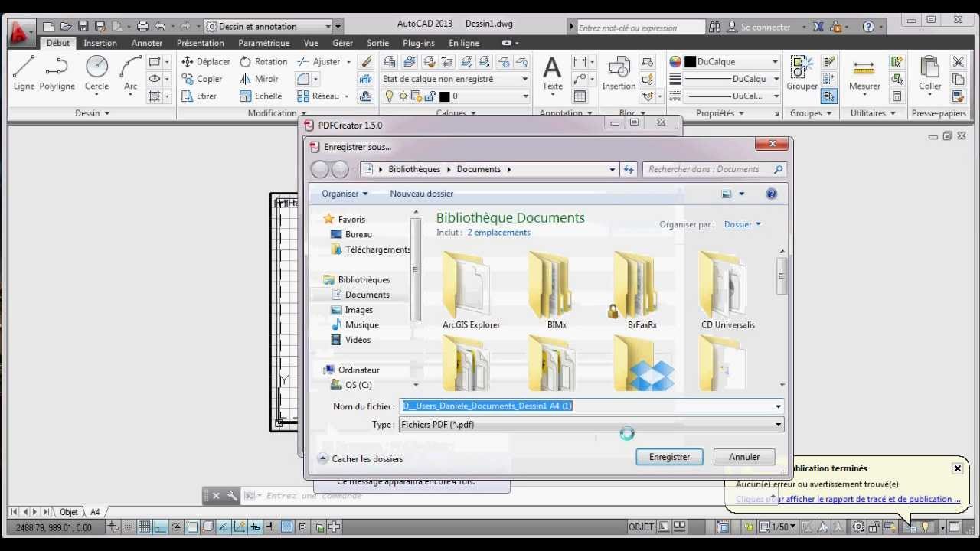Click the black layer color swatch beside layer 0

(444, 96)
